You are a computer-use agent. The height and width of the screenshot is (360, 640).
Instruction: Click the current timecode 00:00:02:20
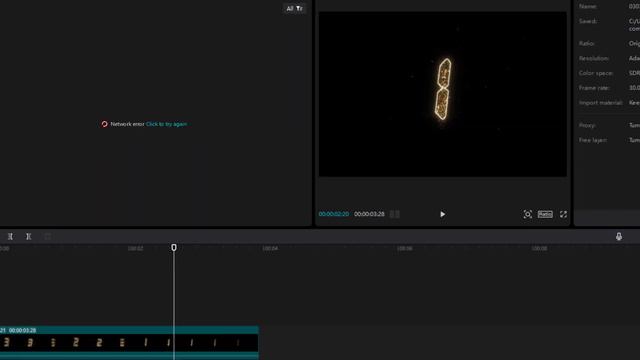[334, 214]
